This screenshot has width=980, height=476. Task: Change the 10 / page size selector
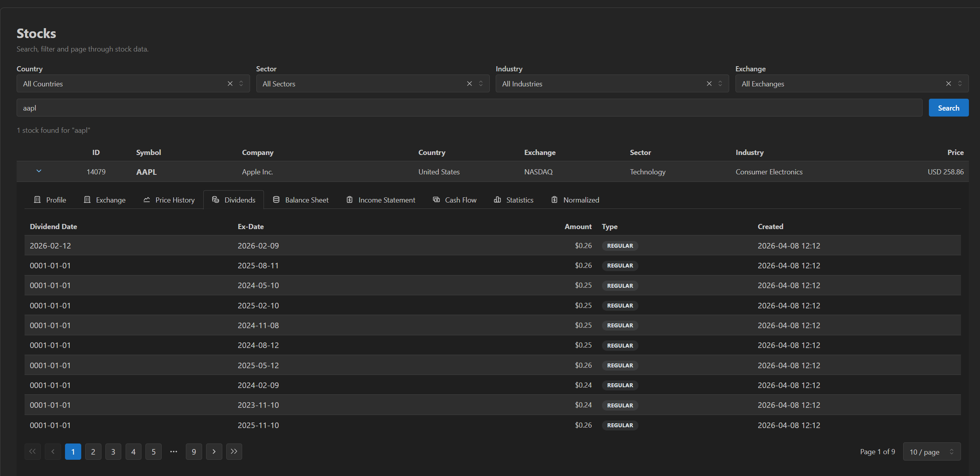(932, 452)
